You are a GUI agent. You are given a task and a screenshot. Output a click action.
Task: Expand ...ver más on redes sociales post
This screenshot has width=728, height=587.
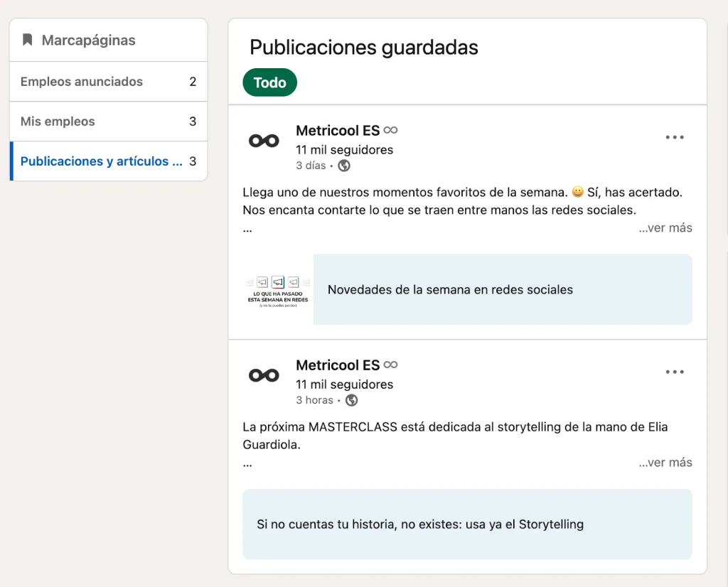point(665,228)
